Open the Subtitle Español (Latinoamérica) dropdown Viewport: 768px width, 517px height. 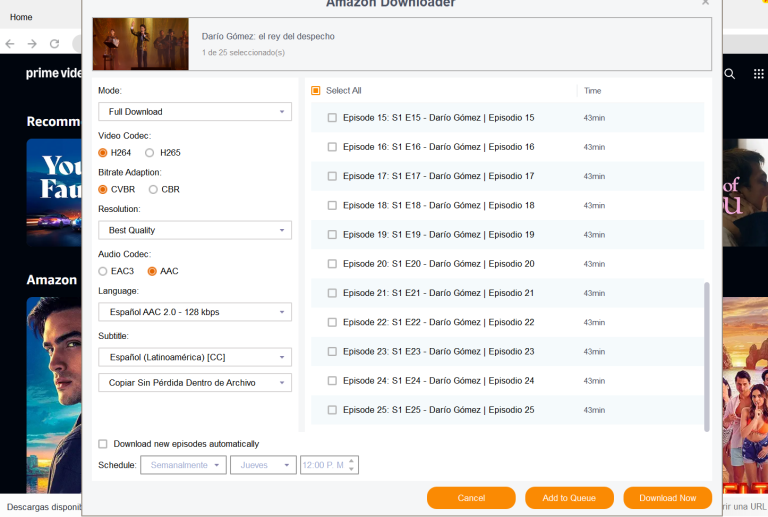click(195, 357)
